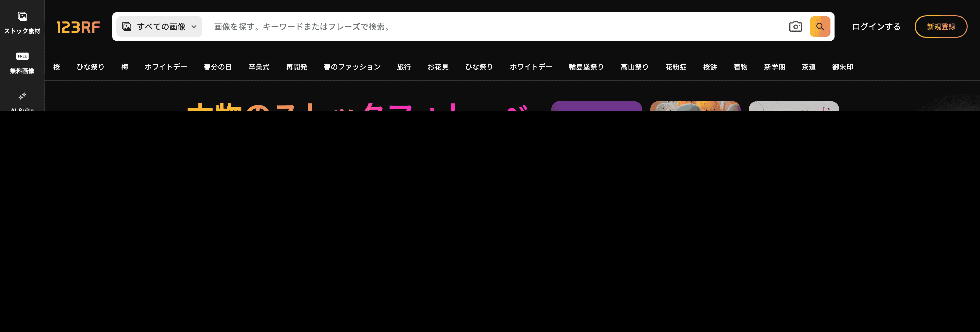Select the 御朱印 keyword tag

[x=843, y=67]
